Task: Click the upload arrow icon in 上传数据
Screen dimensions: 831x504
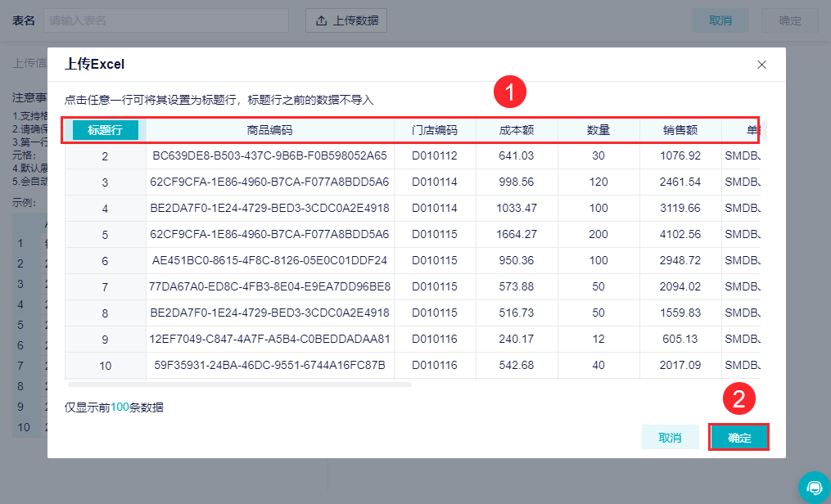Action: pyautogui.click(x=321, y=20)
